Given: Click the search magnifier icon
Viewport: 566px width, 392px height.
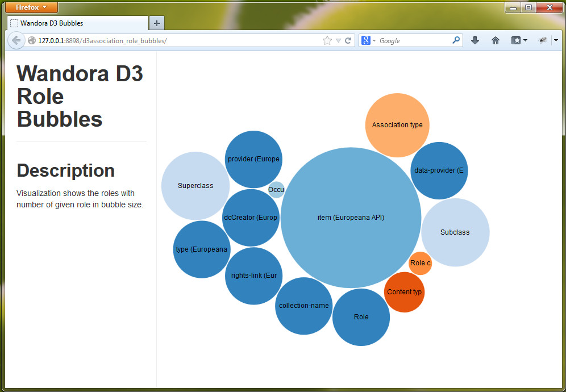Looking at the screenshot, I should (456, 40).
